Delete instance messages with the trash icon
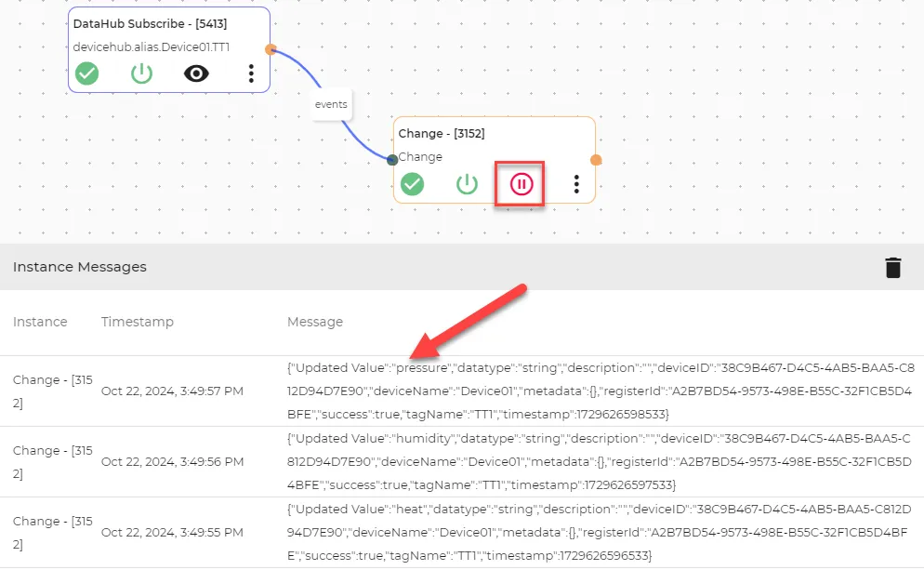 point(892,267)
